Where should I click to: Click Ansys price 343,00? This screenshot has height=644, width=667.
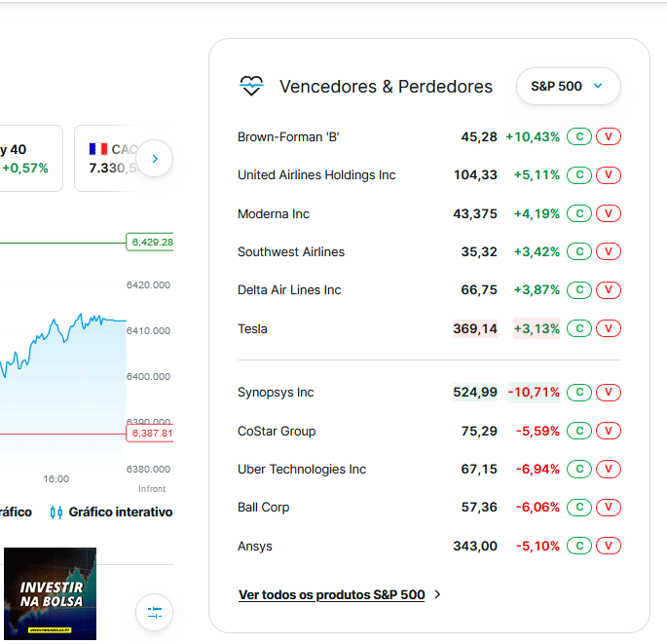475,547
